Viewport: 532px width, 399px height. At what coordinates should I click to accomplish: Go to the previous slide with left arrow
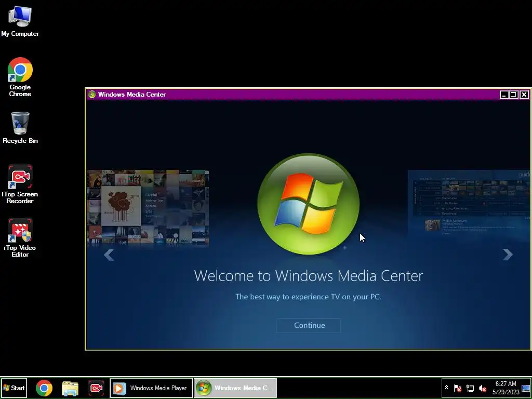click(x=109, y=255)
